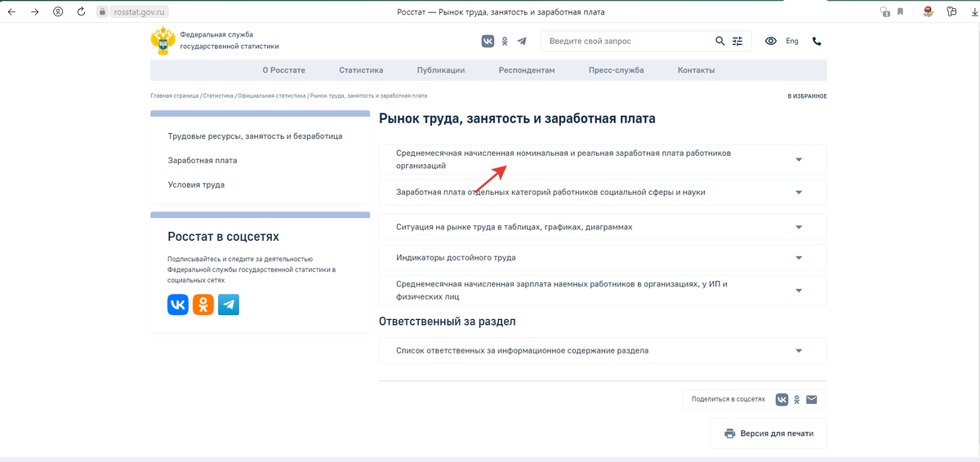Open blue Telegram button in the Росстат в соцсетях block

[x=229, y=304]
